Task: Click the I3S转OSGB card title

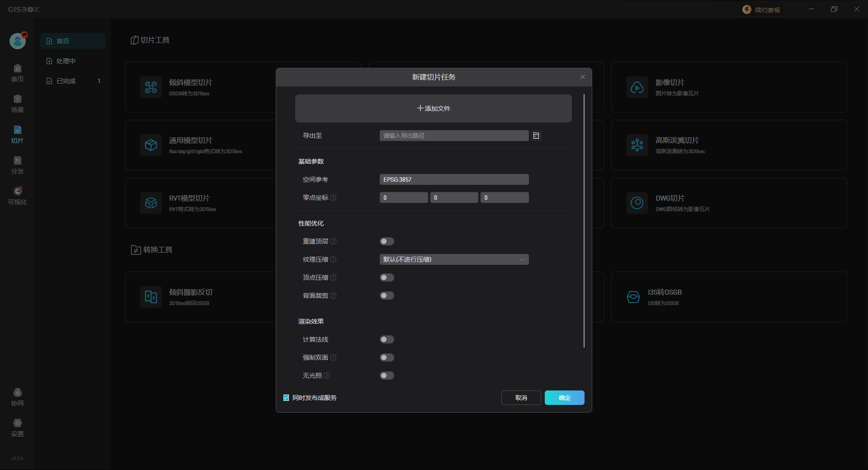Action: coord(665,292)
